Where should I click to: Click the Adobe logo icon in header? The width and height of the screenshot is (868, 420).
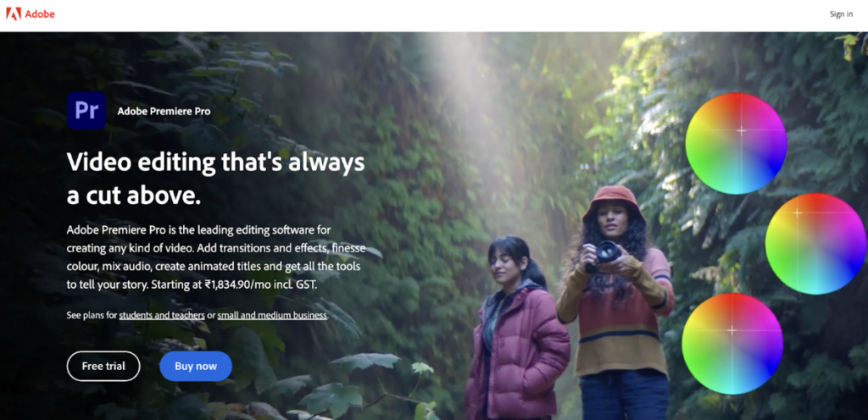pos(14,14)
